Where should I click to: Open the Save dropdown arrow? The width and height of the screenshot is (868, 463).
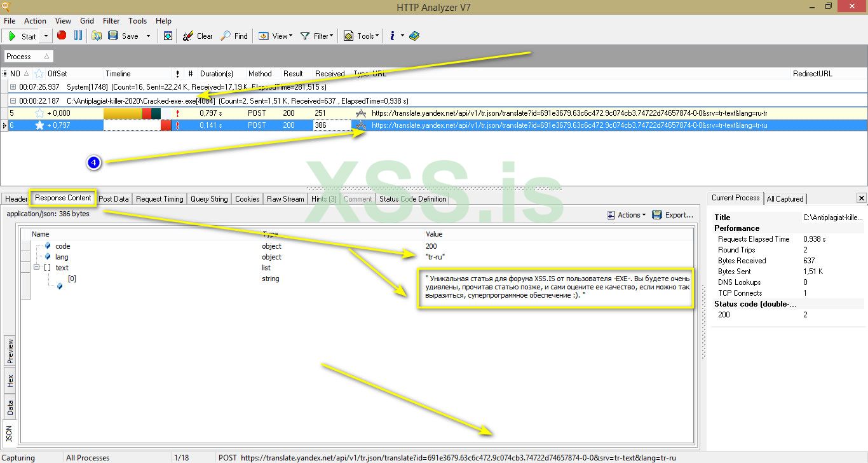coord(148,36)
